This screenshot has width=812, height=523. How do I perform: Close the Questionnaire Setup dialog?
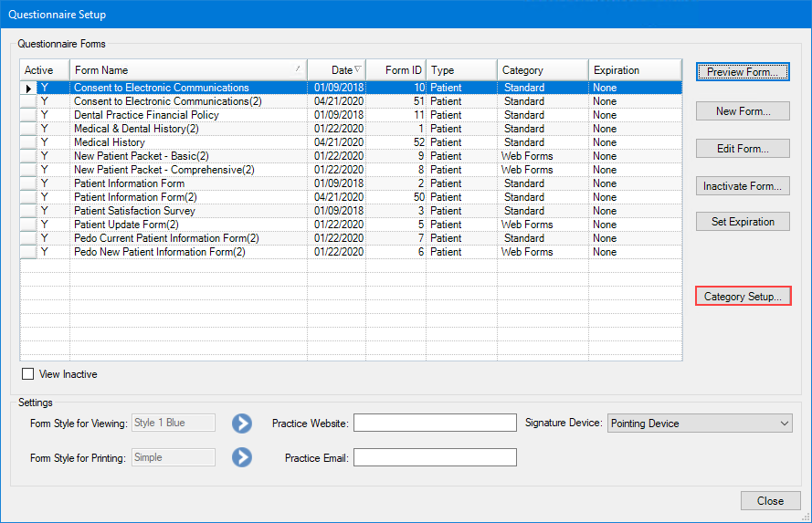click(x=770, y=500)
